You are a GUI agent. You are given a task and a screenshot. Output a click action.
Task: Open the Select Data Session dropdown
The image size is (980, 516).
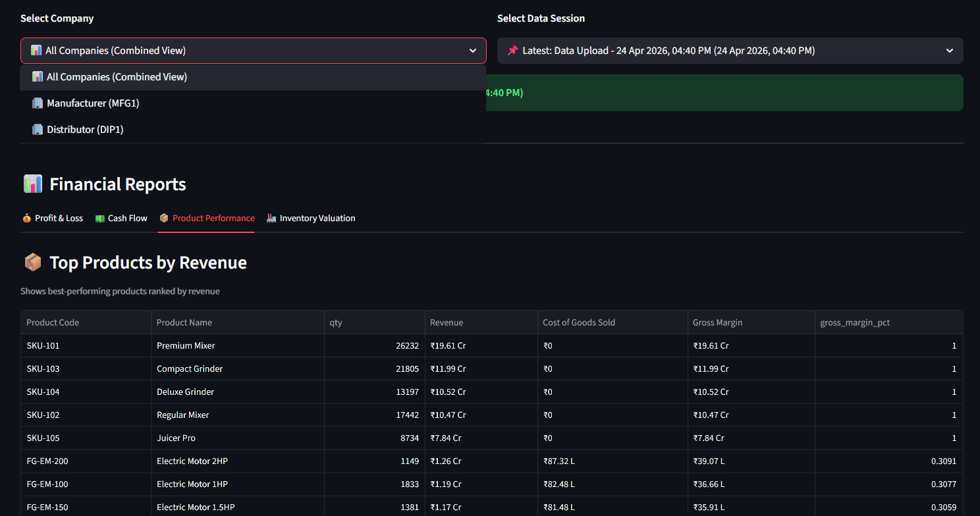tap(730, 51)
